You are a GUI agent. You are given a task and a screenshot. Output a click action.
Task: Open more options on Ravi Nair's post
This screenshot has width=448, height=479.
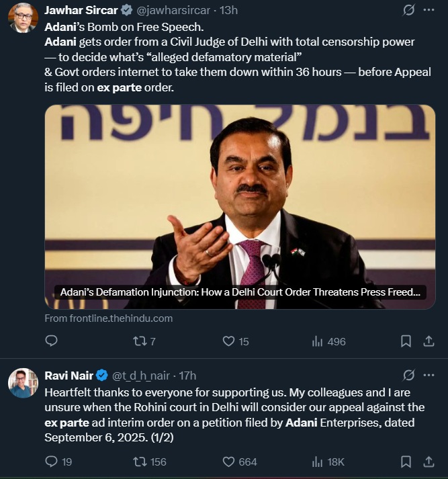pyautogui.click(x=429, y=375)
